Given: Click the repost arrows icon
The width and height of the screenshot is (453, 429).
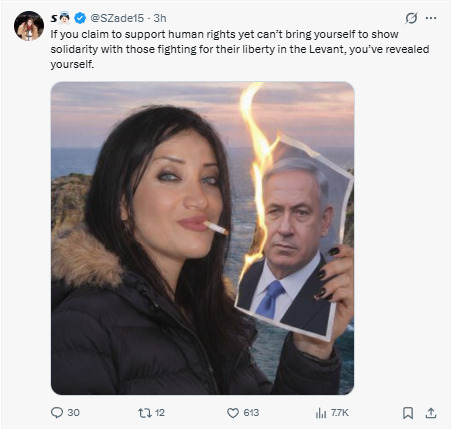Looking at the screenshot, I should click(145, 413).
